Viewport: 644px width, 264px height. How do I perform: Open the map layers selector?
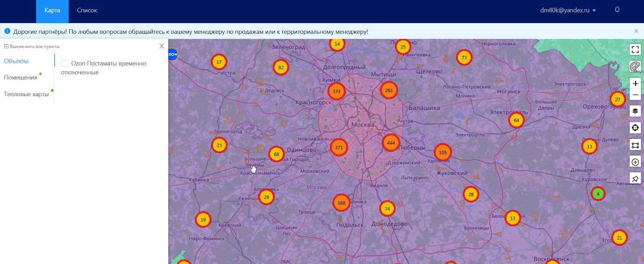(x=635, y=111)
